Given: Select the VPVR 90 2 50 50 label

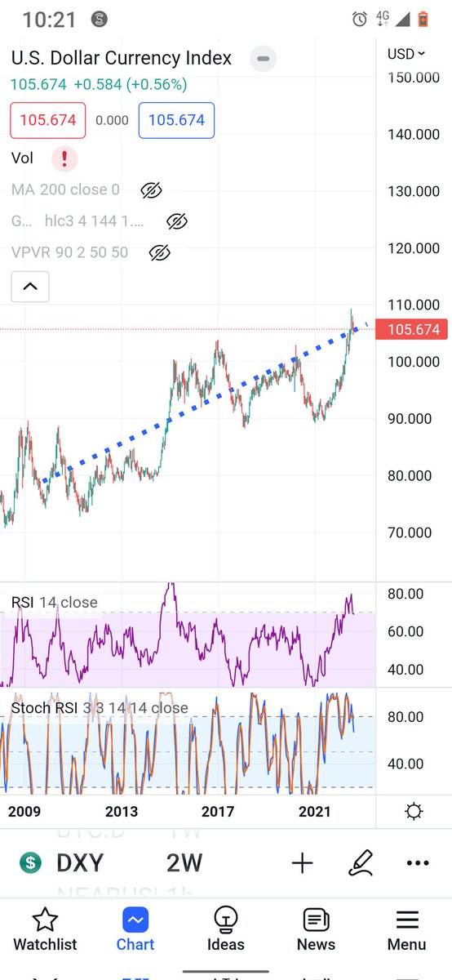Looking at the screenshot, I should tap(69, 253).
